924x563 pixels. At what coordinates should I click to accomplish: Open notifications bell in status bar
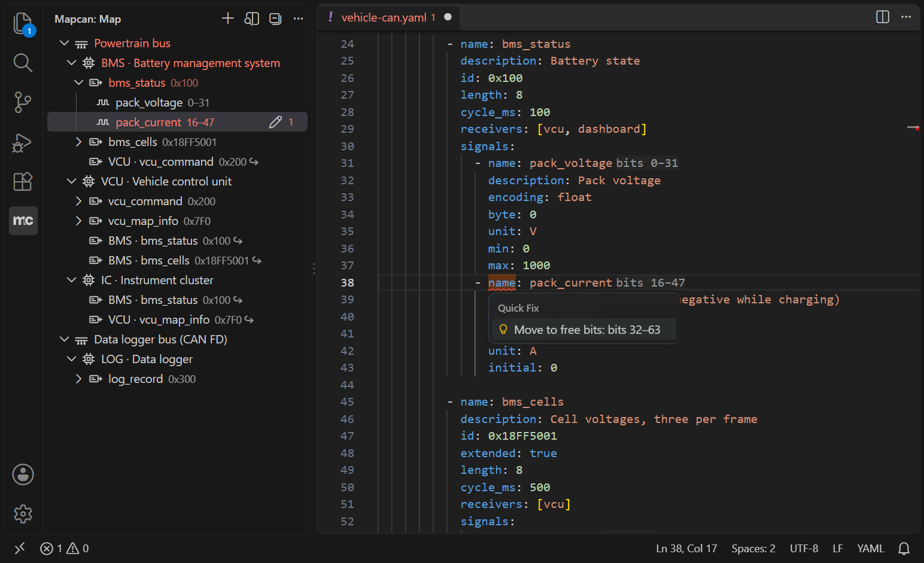click(904, 548)
